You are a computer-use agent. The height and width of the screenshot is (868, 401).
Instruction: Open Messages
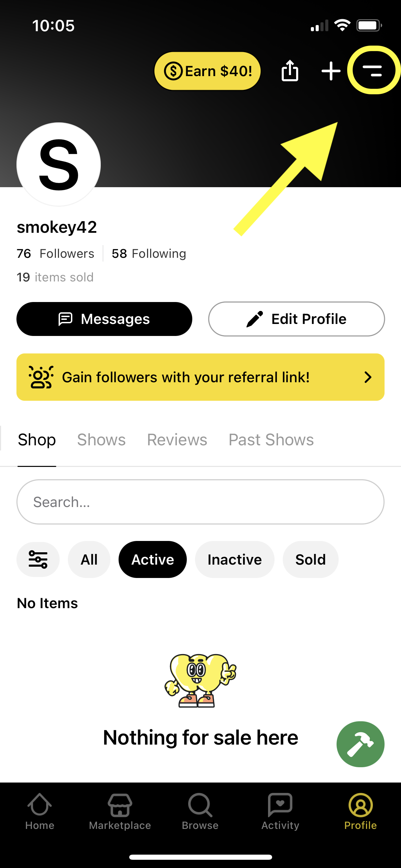click(x=104, y=319)
